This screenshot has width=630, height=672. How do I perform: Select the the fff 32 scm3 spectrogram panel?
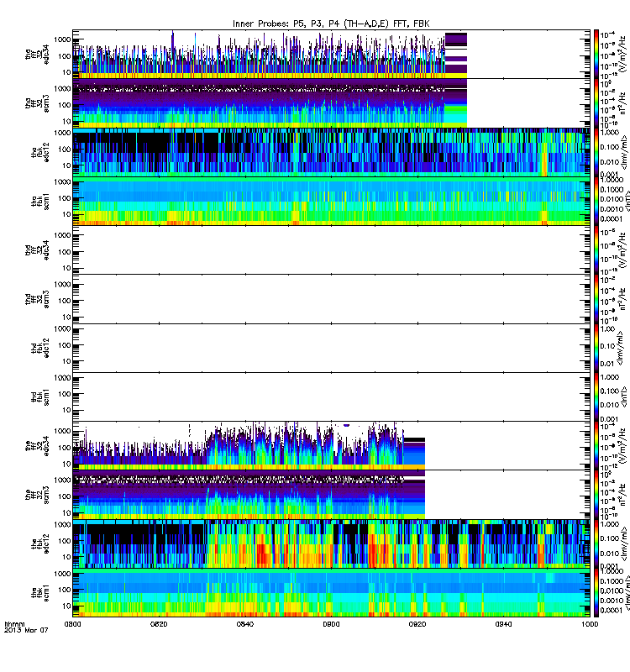click(331, 494)
